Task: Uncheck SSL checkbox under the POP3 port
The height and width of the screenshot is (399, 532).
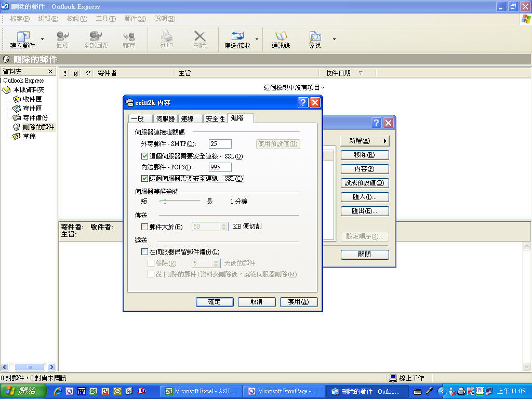Action: click(x=144, y=179)
